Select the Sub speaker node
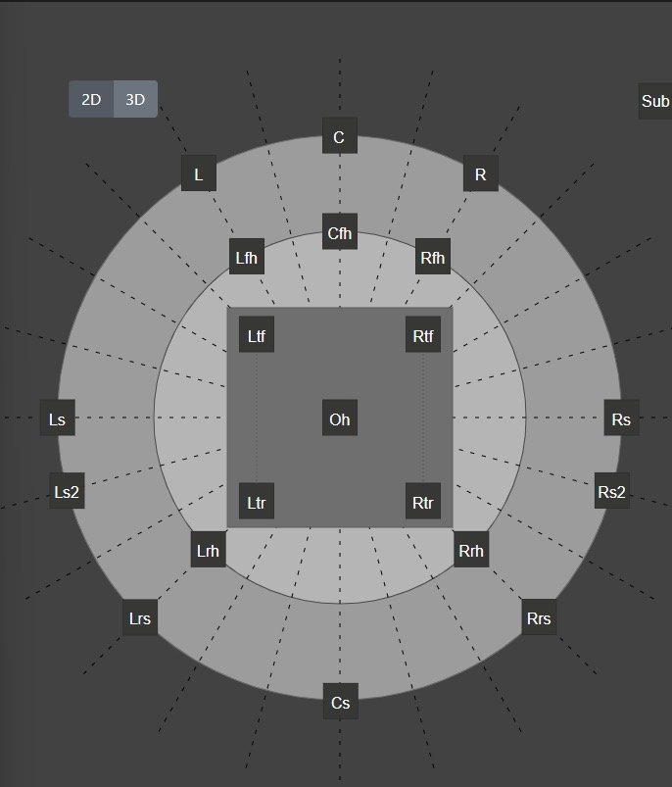This screenshot has width=672, height=787. click(x=655, y=102)
